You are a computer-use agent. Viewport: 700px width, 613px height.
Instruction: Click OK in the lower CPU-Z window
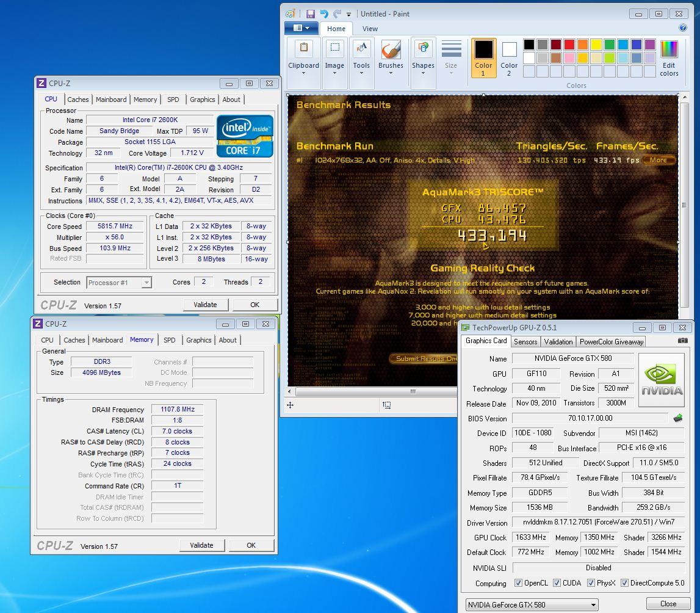[x=251, y=546]
